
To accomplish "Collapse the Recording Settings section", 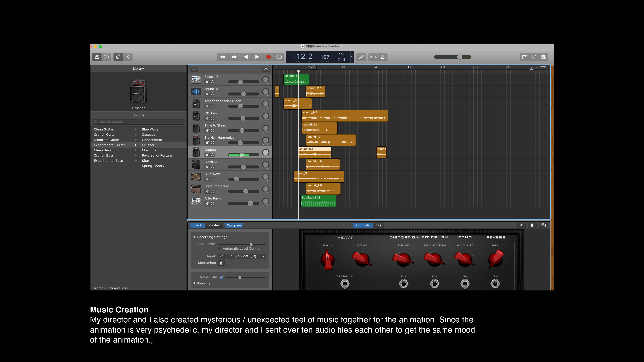I will point(194,237).
